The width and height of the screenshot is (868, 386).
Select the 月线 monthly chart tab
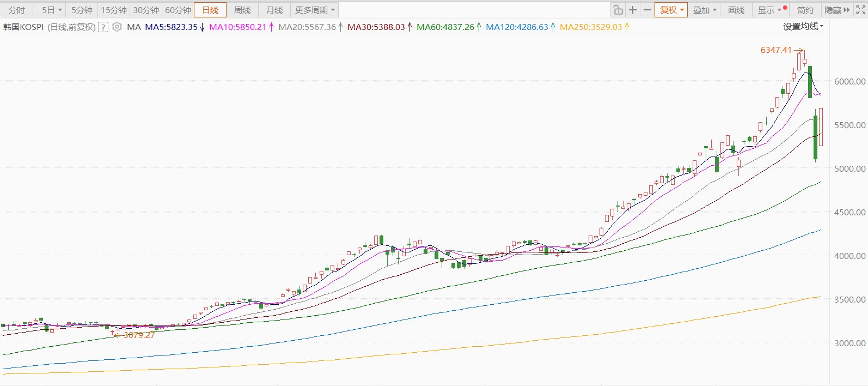point(274,10)
